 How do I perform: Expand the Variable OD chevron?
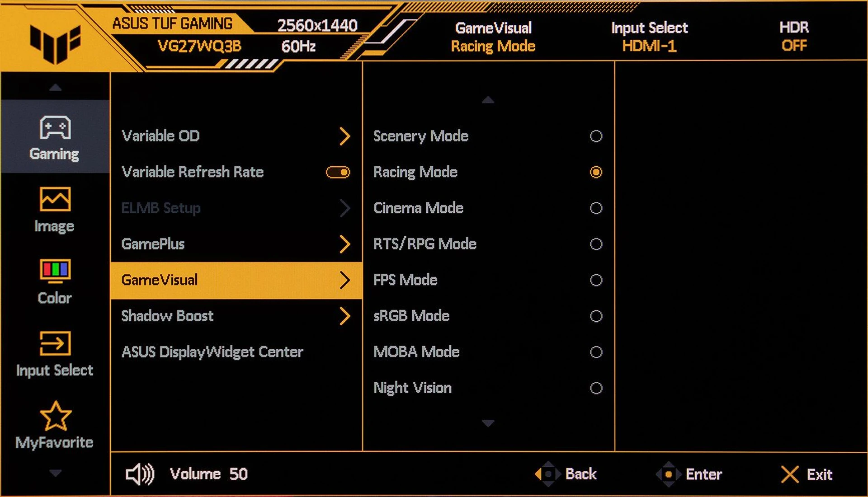click(x=345, y=136)
